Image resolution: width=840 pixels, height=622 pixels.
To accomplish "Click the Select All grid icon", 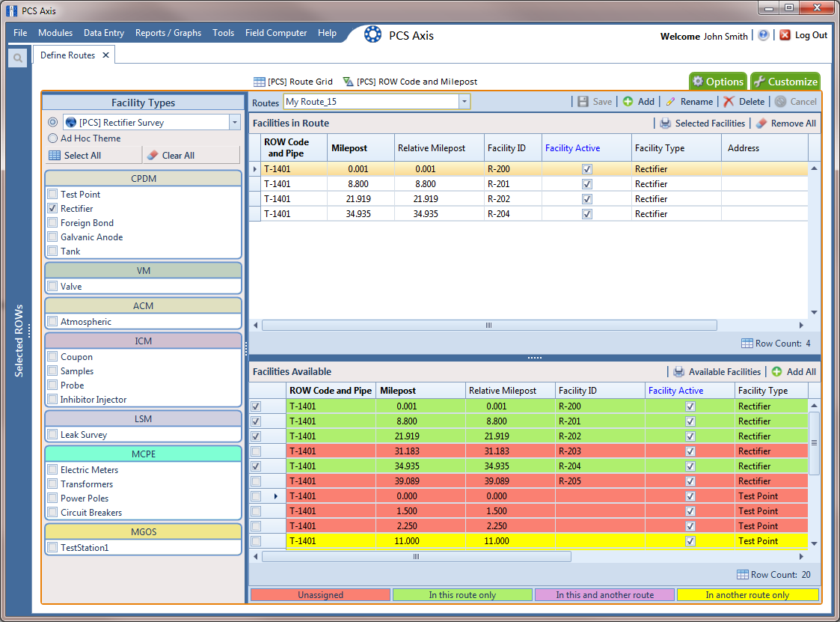I will pos(55,155).
